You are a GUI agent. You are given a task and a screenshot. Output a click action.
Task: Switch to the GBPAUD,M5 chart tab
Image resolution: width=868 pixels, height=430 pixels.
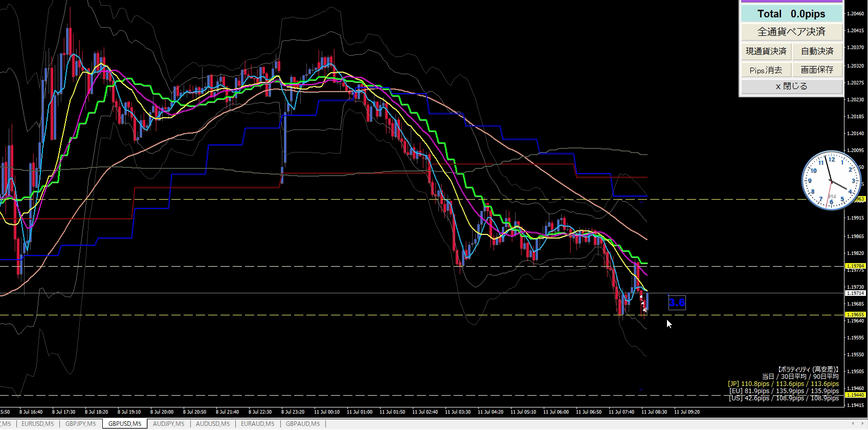[302, 424]
